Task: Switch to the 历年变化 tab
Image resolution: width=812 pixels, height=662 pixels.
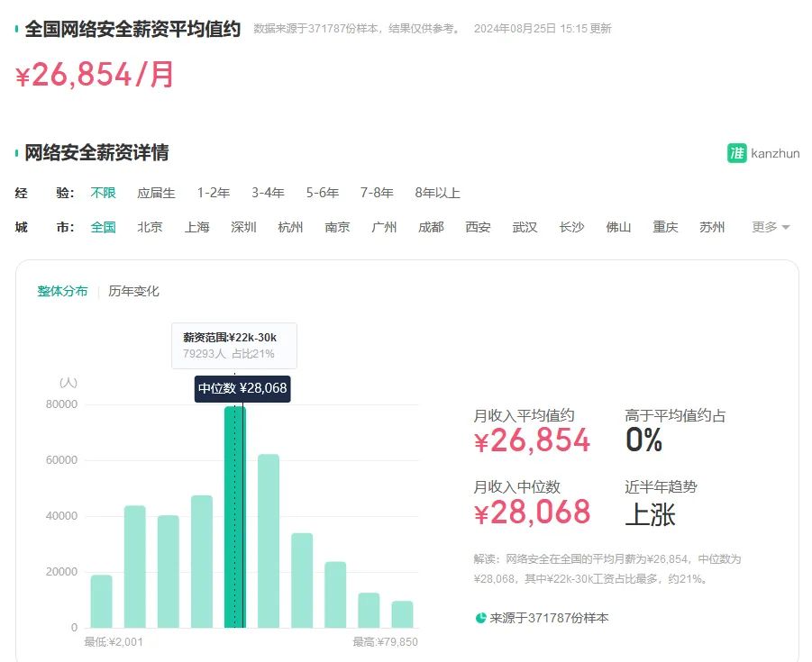Action: click(x=133, y=292)
